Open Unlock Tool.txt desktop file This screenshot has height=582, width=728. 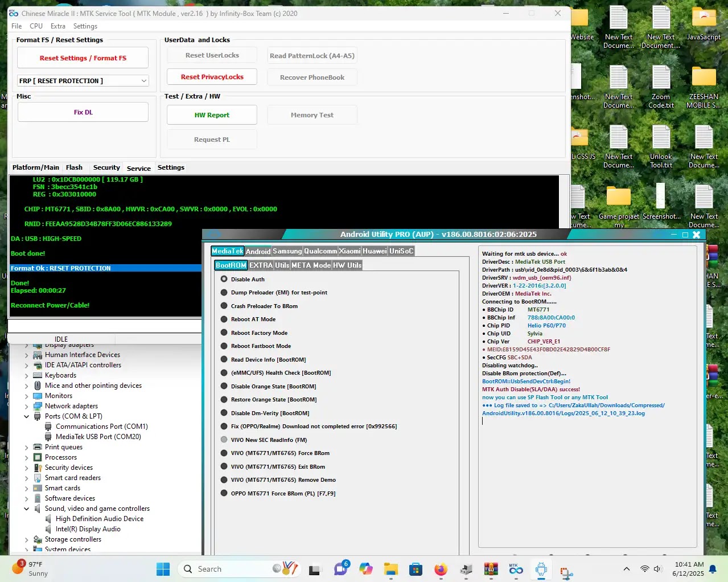pyautogui.click(x=661, y=147)
